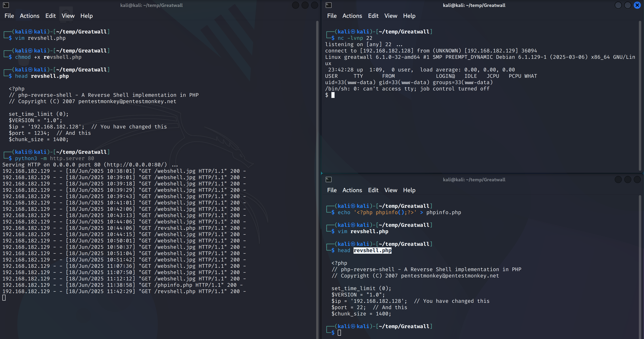Click terminal icon in top-right window title bar
Viewport: 644px width, 339px height.
tap(328, 5)
